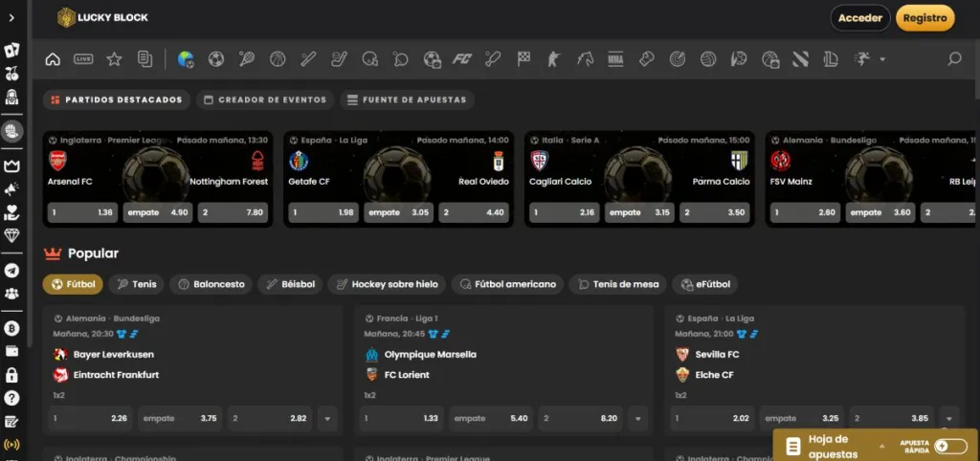The height and width of the screenshot is (461, 980).
Task: Open favorites star icon
Action: coord(114,59)
